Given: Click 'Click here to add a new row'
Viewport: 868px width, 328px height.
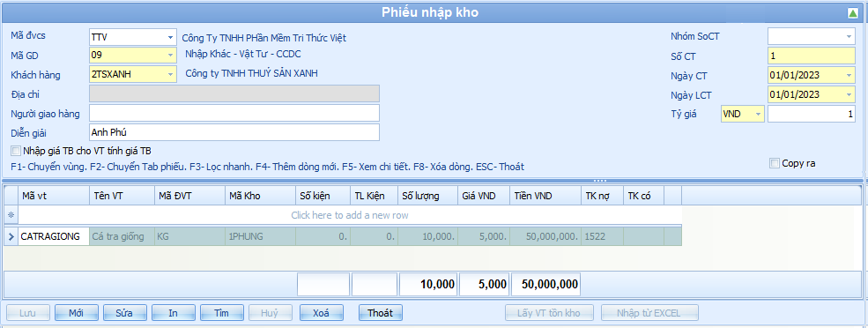Looking at the screenshot, I should point(350,215).
